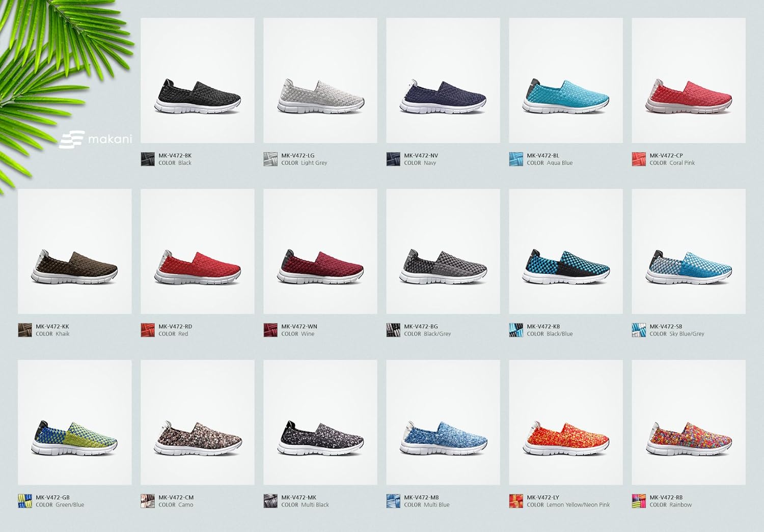This screenshot has height=532, width=764.
Task: View the Lemon Yellow/Neon Pink shoe
Action: (566, 423)
